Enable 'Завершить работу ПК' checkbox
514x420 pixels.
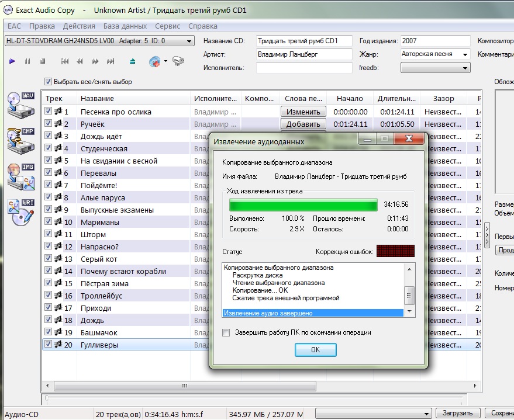pos(226,332)
